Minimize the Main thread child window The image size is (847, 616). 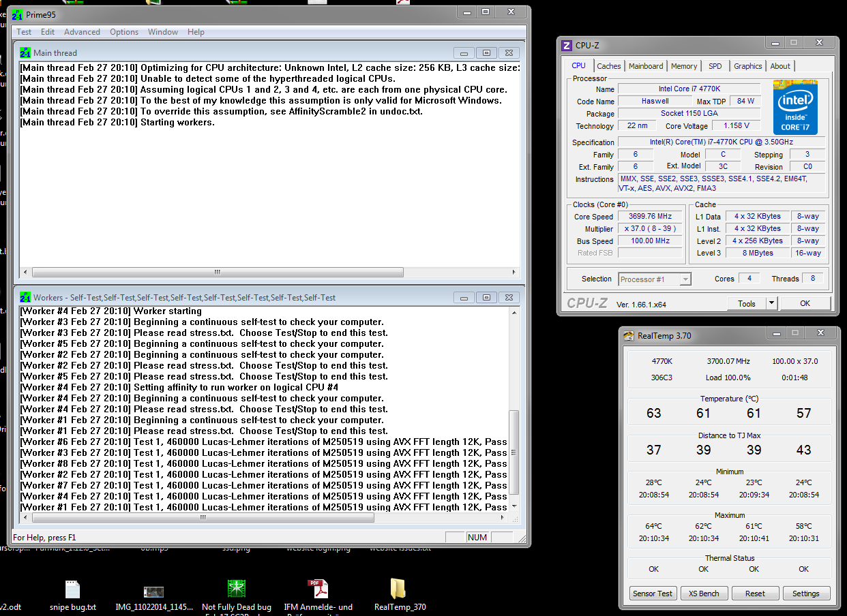[x=464, y=52]
